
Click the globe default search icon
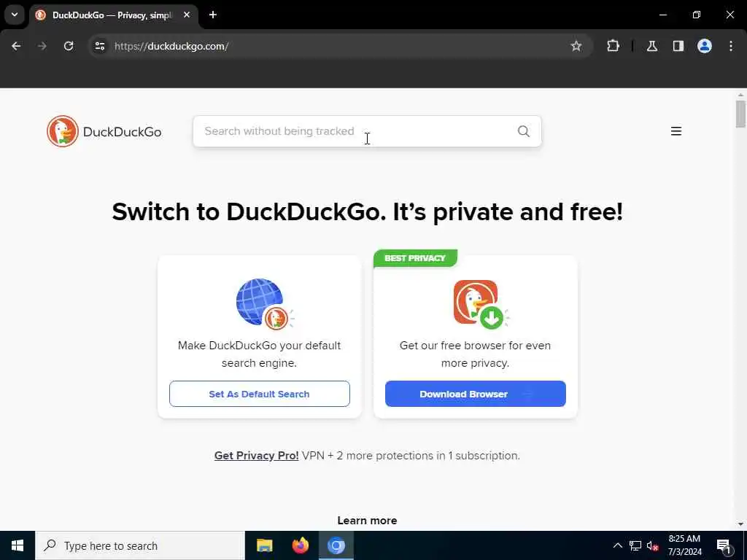pyautogui.click(x=265, y=304)
